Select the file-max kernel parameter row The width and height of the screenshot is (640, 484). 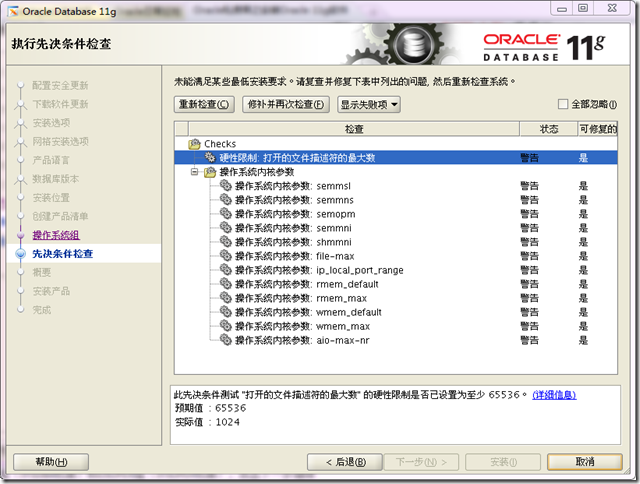(396, 255)
